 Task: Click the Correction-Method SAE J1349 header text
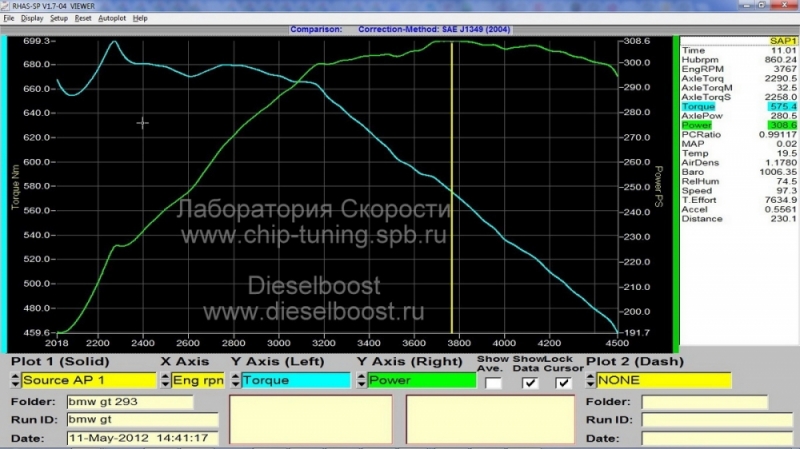coord(434,30)
